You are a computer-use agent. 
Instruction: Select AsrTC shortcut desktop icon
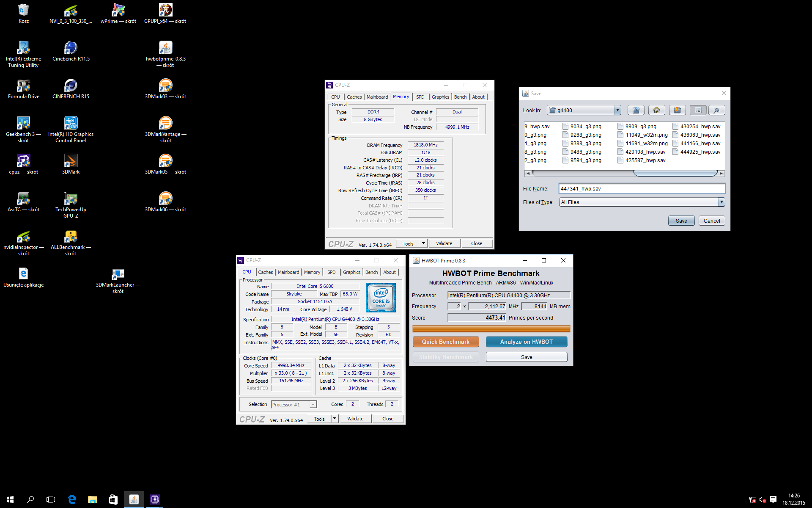(x=24, y=202)
